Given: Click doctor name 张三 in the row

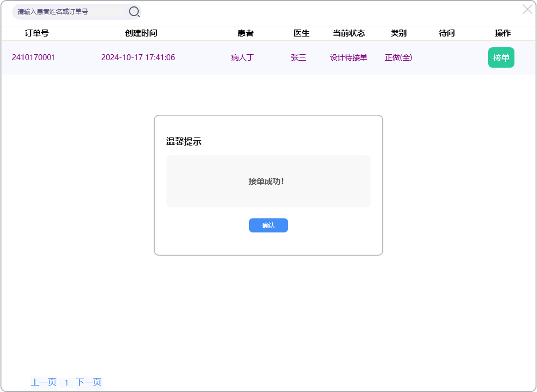Looking at the screenshot, I should coord(299,57).
